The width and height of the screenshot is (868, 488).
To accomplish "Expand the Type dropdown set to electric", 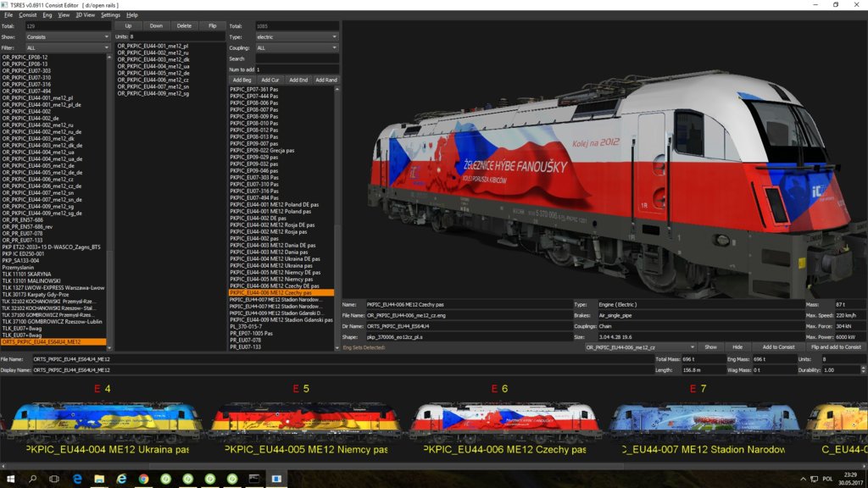I will tap(297, 37).
